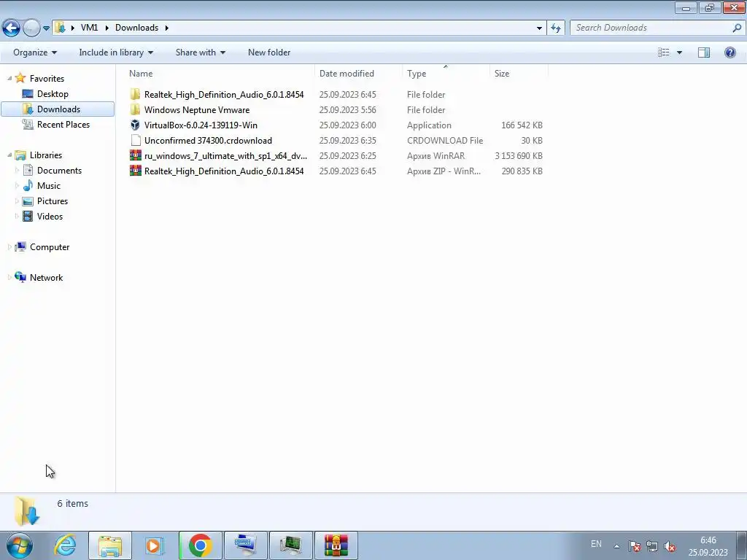The image size is (747, 560).
Task: Collapse the Libraries group
Action: click(9, 155)
